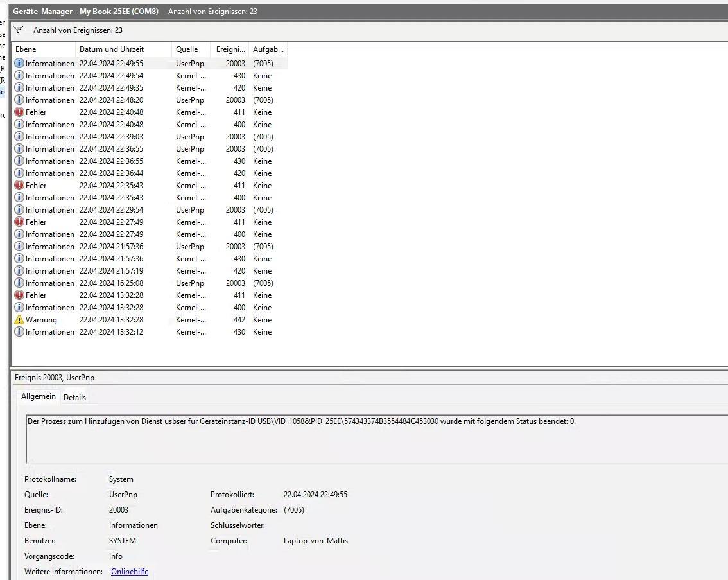Click event ID '411' in 22:35:43 row
The width and height of the screenshot is (728, 580).
coord(239,186)
